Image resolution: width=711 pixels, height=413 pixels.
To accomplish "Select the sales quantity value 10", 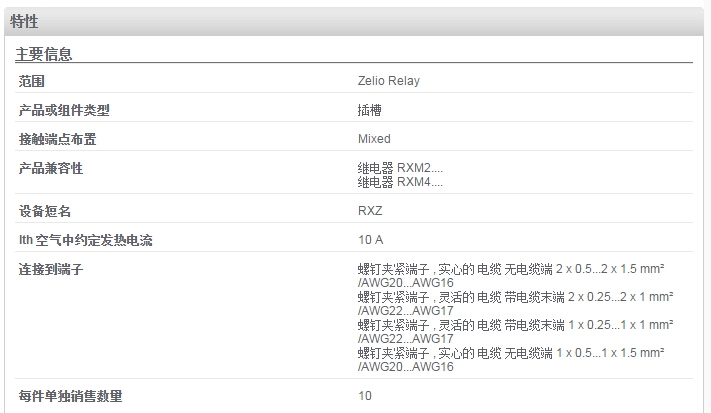I will click(x=365, y=396).
